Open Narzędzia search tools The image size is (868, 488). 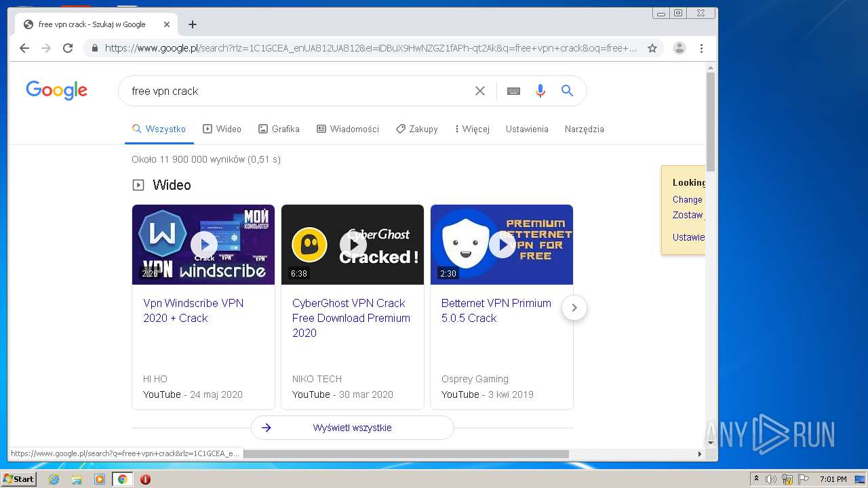pyautogui.click(x=584, y=129)
